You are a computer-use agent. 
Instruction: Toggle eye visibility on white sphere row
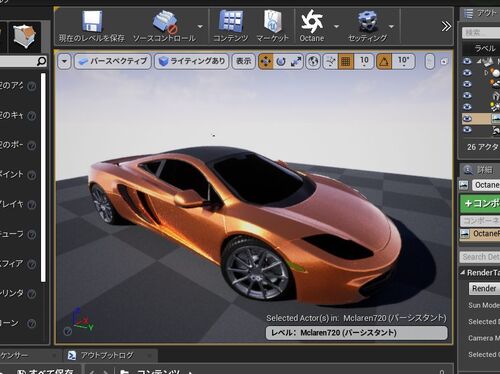(467, 73)
